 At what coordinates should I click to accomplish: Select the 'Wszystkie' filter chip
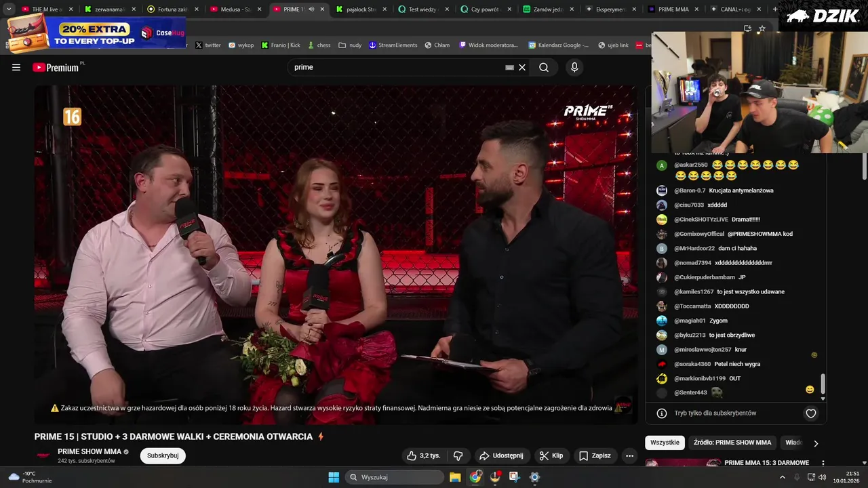(665, 443)
